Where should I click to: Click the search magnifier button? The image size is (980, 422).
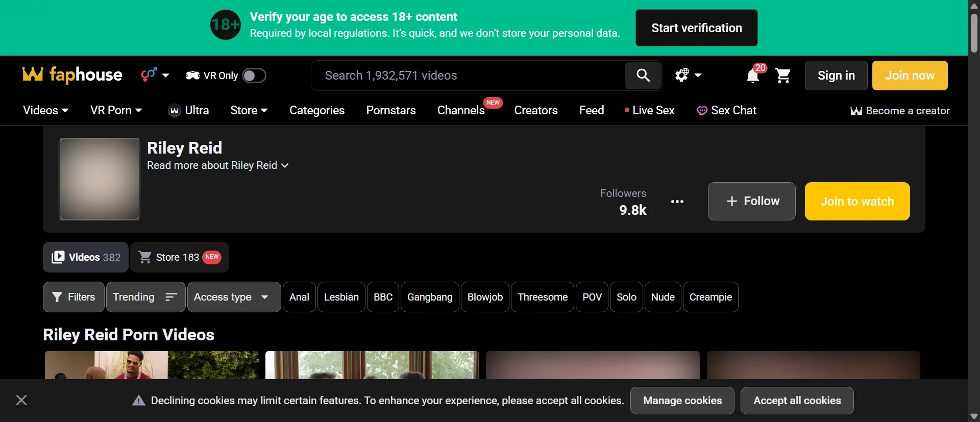pyautogui.click(x=643, y=76)
